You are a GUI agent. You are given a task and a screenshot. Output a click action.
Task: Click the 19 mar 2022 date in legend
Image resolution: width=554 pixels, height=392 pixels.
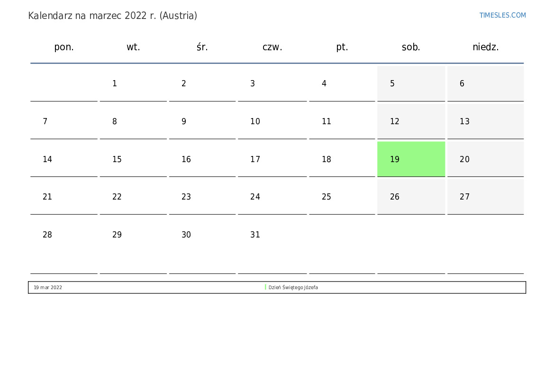(48, 287)
